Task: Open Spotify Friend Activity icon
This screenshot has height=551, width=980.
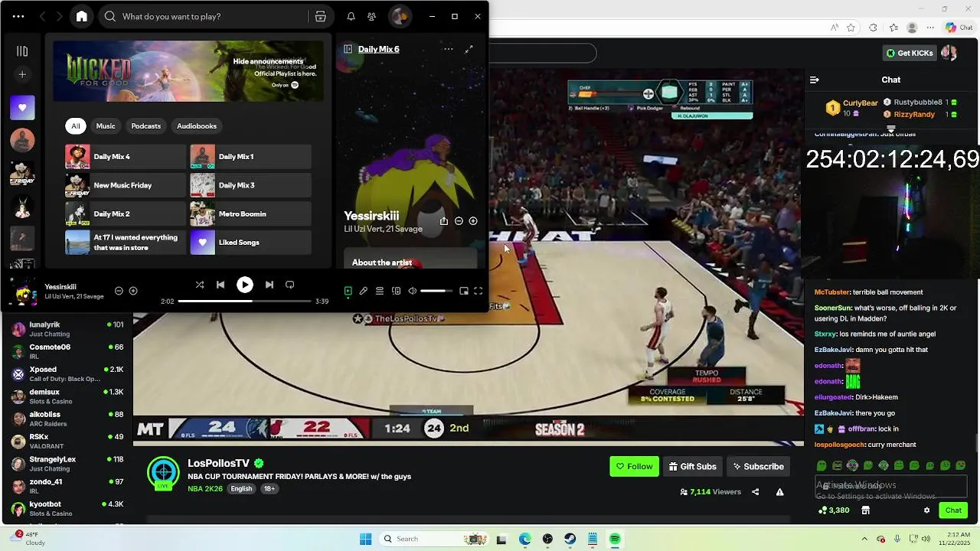Action: (x=371, y=16)
